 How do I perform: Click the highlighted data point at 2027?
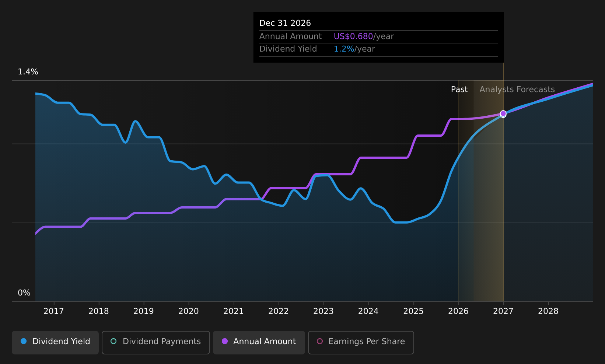(x=503, y=114)
